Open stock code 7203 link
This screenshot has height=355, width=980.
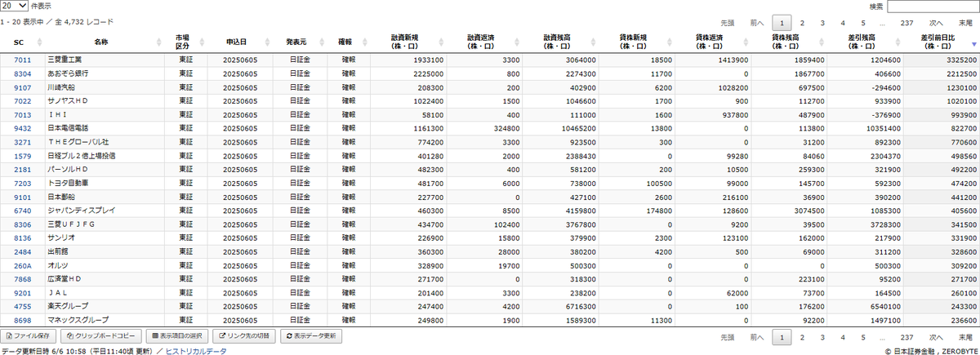22,184
